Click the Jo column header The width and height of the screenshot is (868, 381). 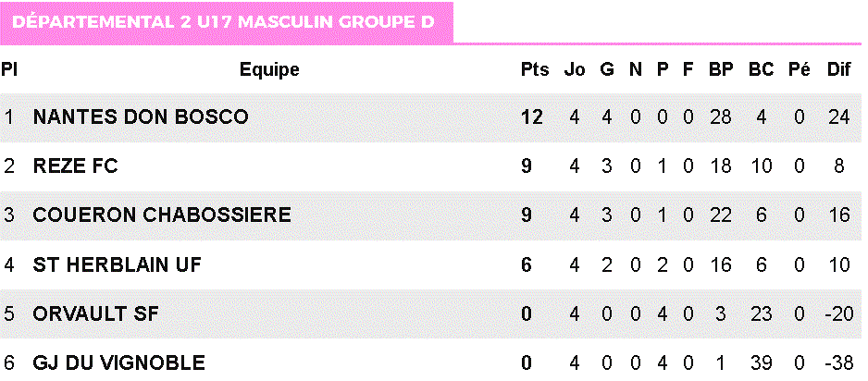(x=575, y=69)
